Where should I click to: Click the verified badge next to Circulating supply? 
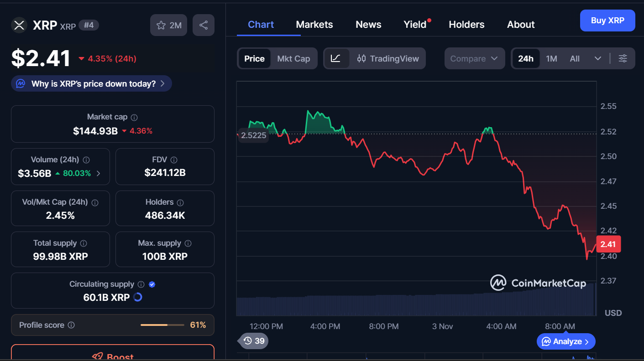[x=152, y=284]
